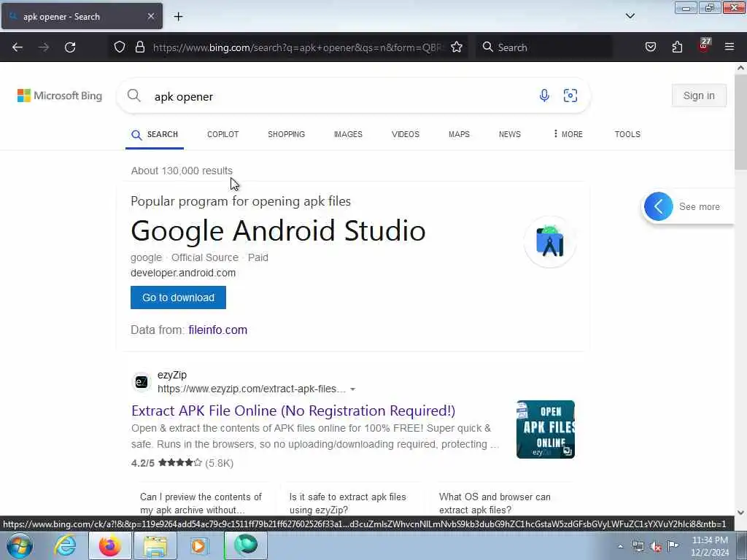
Task: Open the Extensions puzzle icon
Action: pos(677,47)
